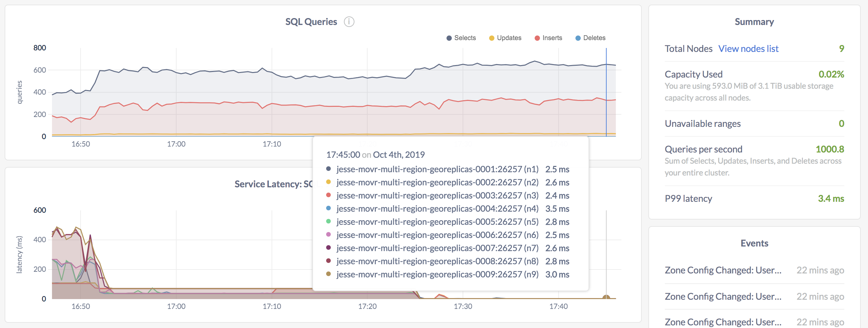Open View nodes list
Image resolution: width=868 pixels, height=328 pixels.
click(x=748, y=49)
